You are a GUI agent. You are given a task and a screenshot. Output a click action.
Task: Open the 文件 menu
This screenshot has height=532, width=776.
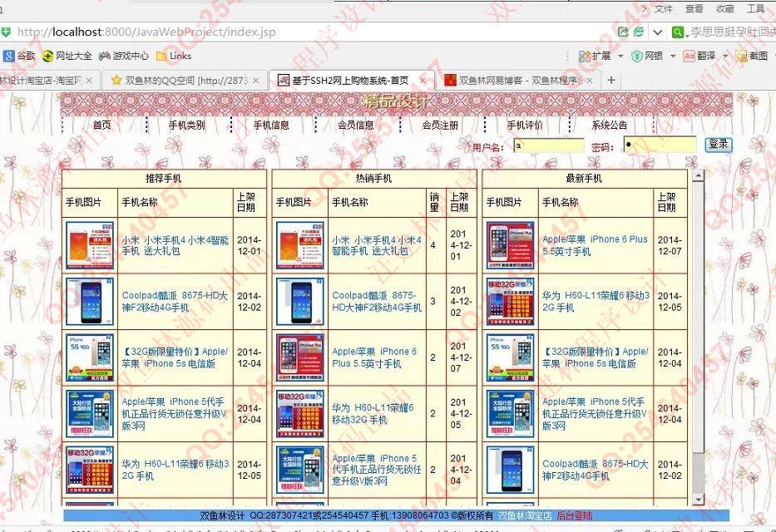663,8
